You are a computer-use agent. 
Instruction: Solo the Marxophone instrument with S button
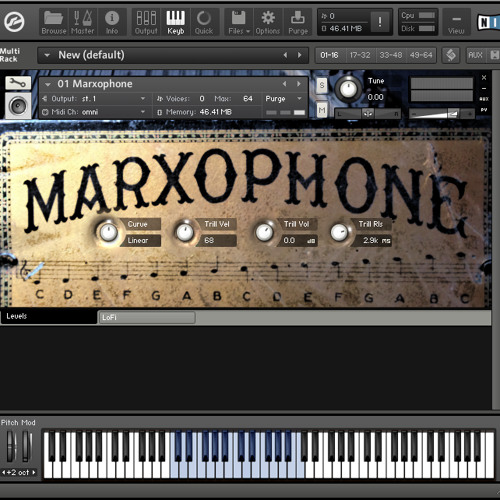tap(322, 85)
